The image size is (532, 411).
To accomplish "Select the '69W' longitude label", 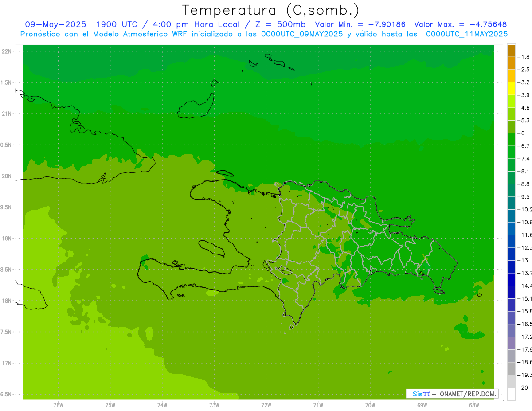I will pyautogui.click(x=422, y=405).
